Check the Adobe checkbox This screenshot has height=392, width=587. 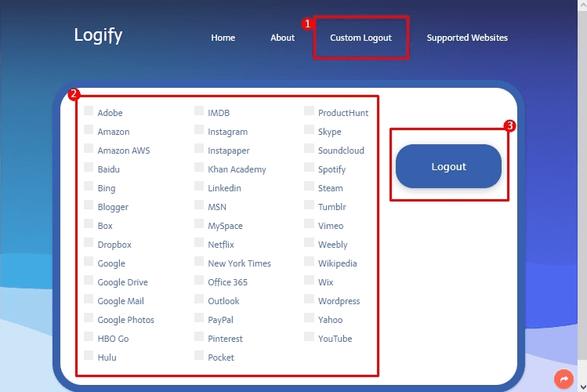89,111
